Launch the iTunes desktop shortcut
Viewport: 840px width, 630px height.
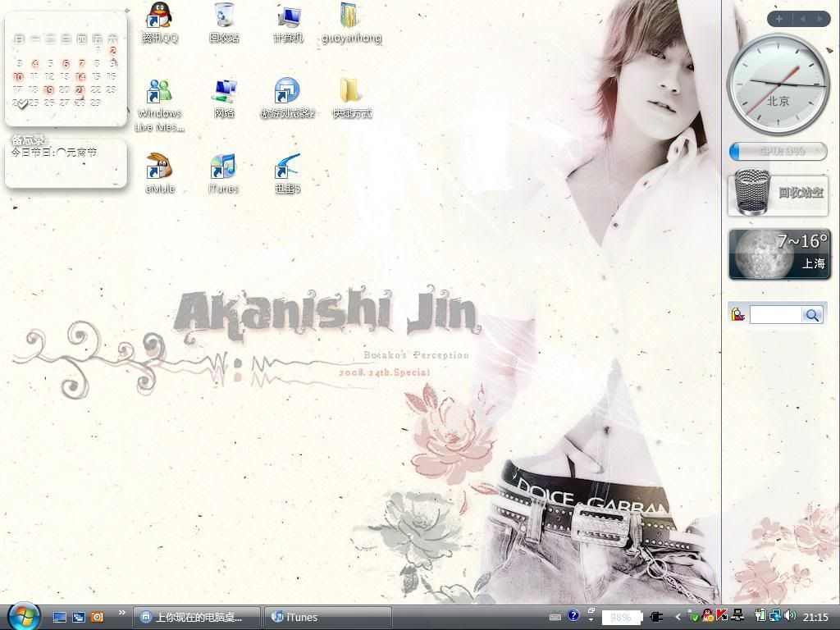[223, 167]
